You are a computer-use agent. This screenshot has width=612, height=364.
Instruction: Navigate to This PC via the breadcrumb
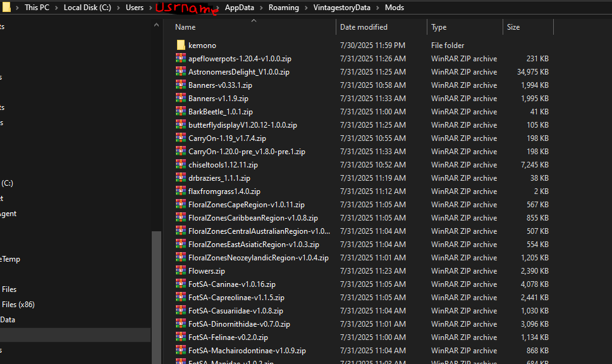coord(37,7)
